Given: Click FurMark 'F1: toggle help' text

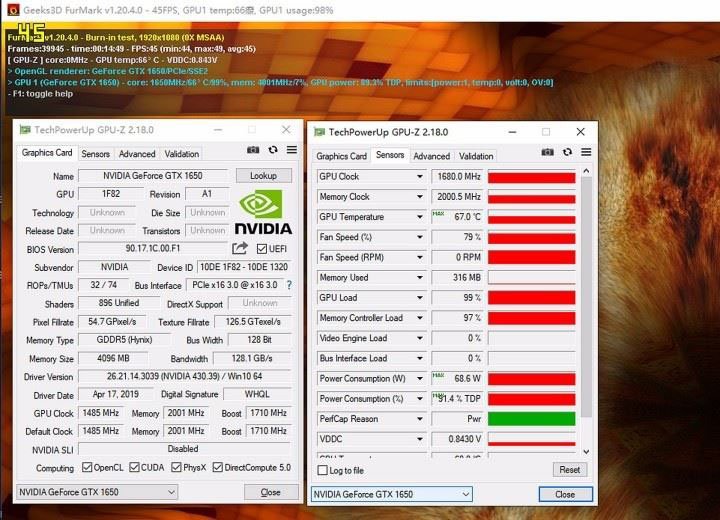Looking at the screenshot, I should click(x=40, y=94).
